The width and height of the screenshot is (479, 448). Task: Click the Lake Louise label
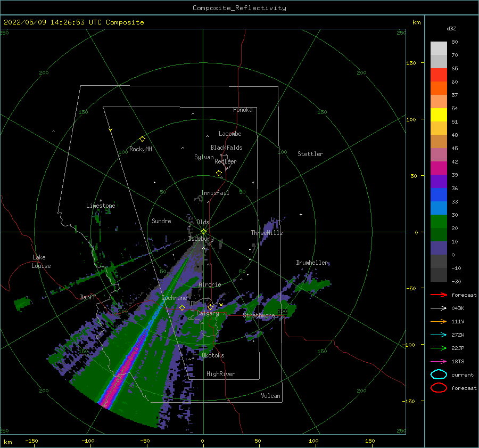point(41,262)
